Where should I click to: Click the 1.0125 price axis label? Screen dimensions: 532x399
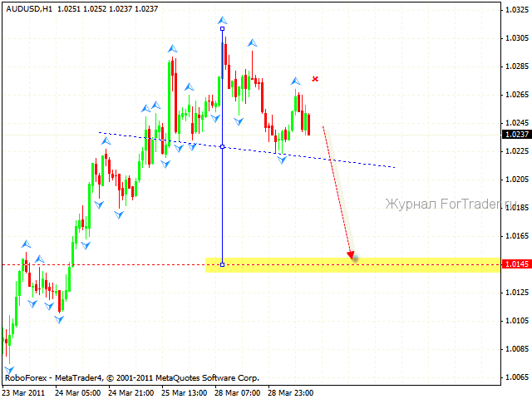(x=517, y=292)
